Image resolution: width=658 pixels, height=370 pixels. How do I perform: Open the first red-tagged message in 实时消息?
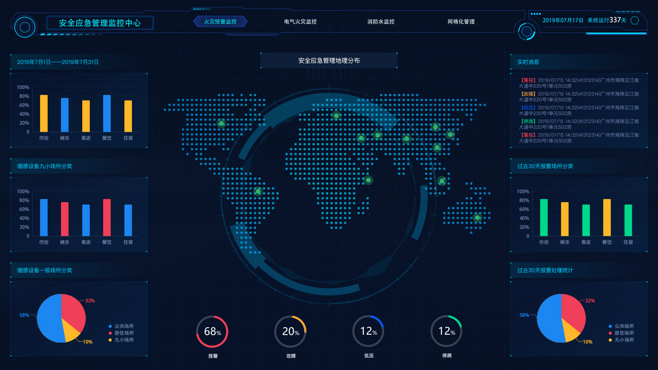579,83
